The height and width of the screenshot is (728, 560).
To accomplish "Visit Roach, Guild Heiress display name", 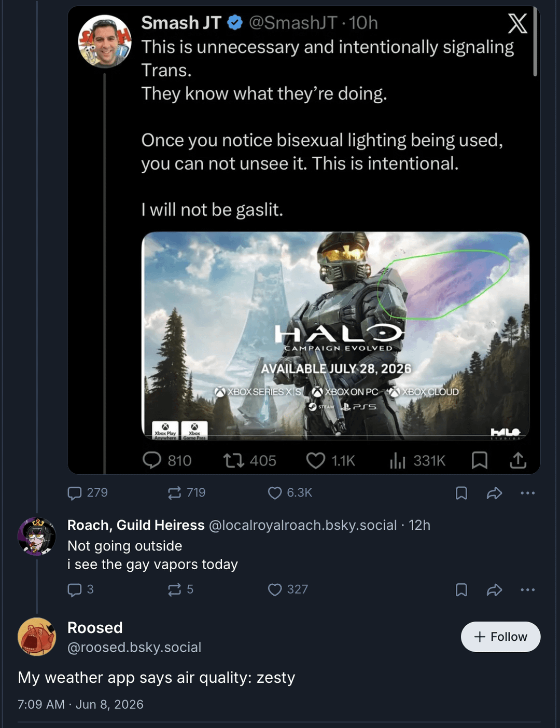I will coord(136,525).
